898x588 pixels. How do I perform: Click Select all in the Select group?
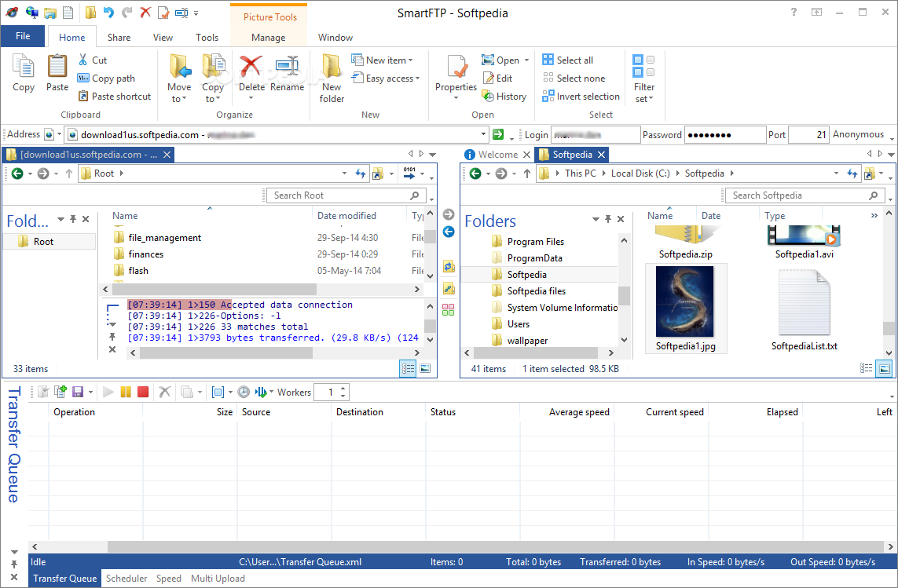567,60
